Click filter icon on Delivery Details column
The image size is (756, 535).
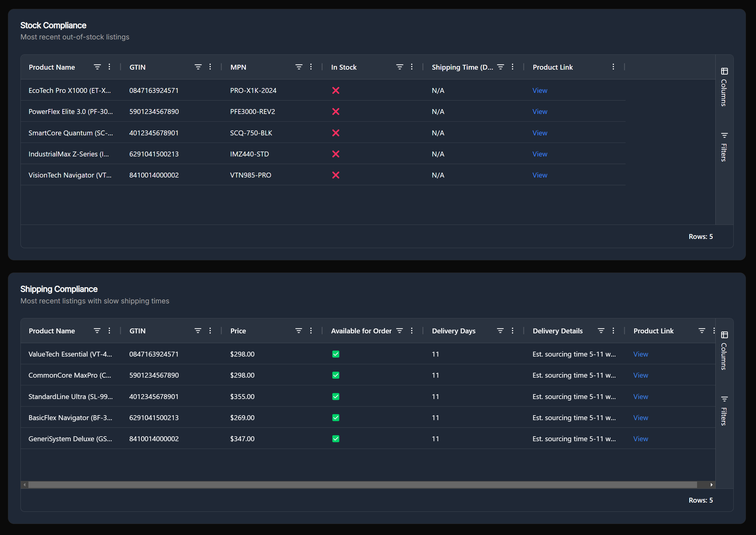click(601, 330)
